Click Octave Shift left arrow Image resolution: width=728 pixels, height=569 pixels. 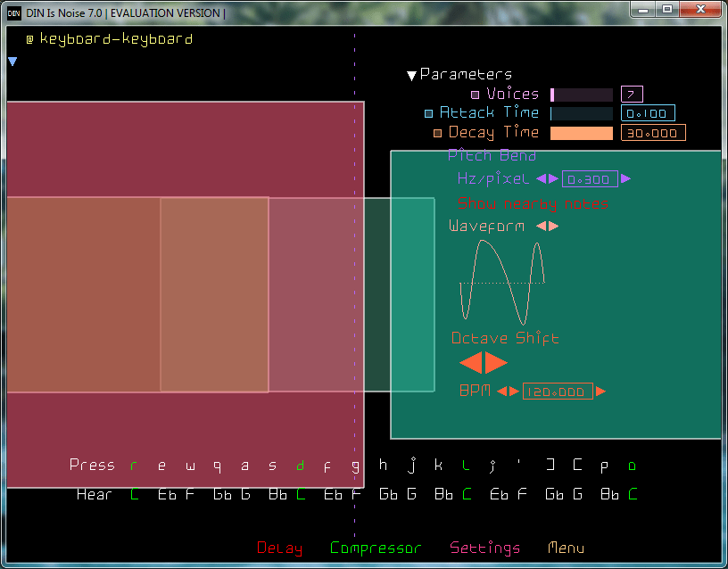pyautogui.click(x=471, y=363)
